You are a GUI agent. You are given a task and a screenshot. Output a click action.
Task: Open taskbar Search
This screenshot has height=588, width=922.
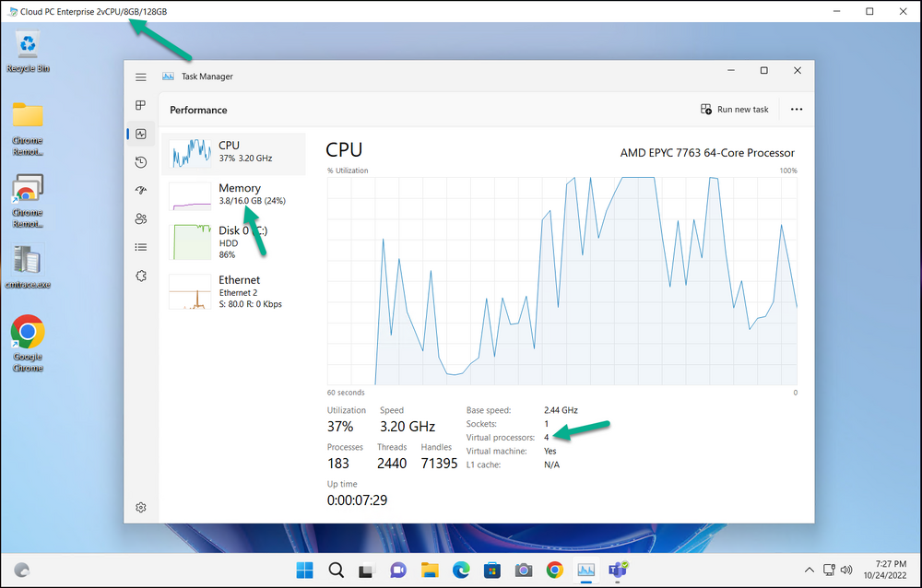click(336, 570)
